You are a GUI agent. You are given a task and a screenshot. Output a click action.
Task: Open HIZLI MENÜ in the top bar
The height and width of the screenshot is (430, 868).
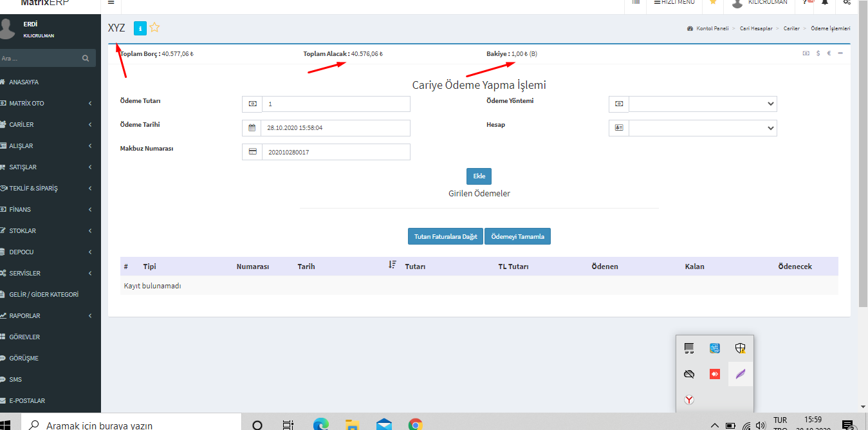click(x=674, y=3)
